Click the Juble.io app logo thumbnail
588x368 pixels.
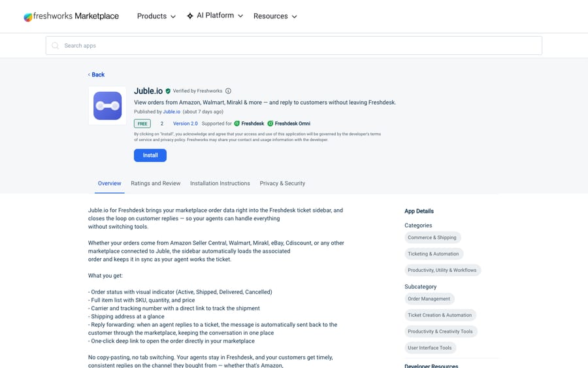[x=107, y=106]
